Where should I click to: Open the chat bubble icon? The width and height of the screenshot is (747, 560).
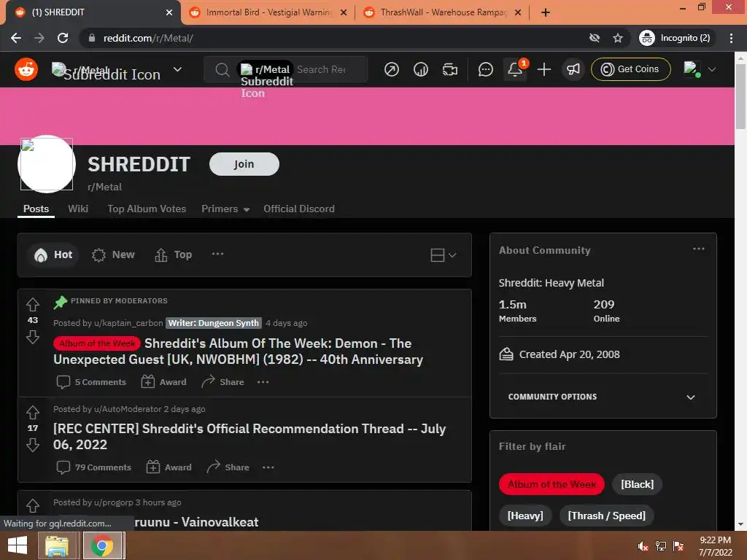pos(485,69)
